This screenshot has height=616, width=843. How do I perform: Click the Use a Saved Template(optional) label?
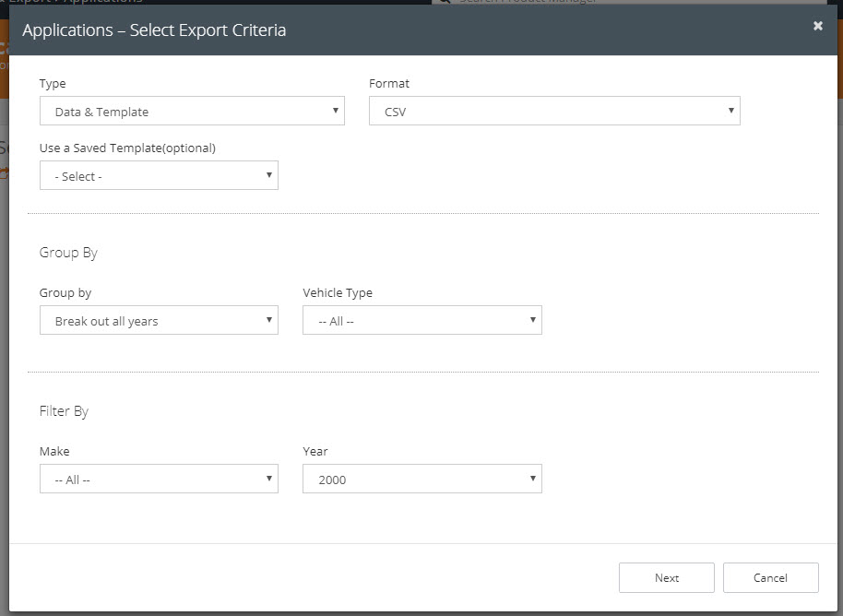pyautogui.click(x=127, y=148)
